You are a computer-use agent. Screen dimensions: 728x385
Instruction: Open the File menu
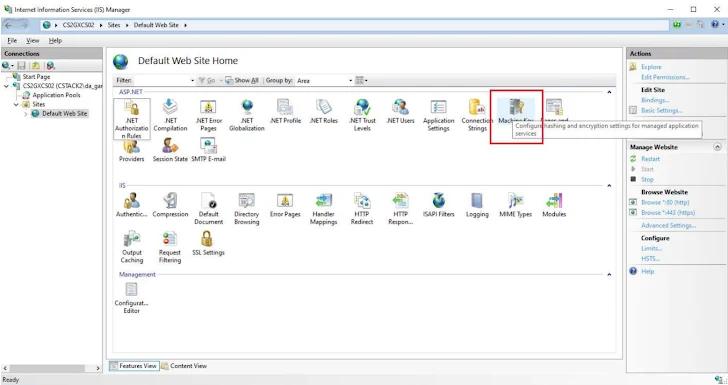coord(12,41)
